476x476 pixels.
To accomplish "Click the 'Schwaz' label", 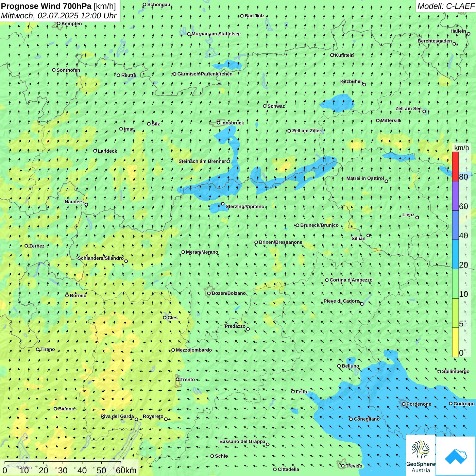I will [276, 106].
